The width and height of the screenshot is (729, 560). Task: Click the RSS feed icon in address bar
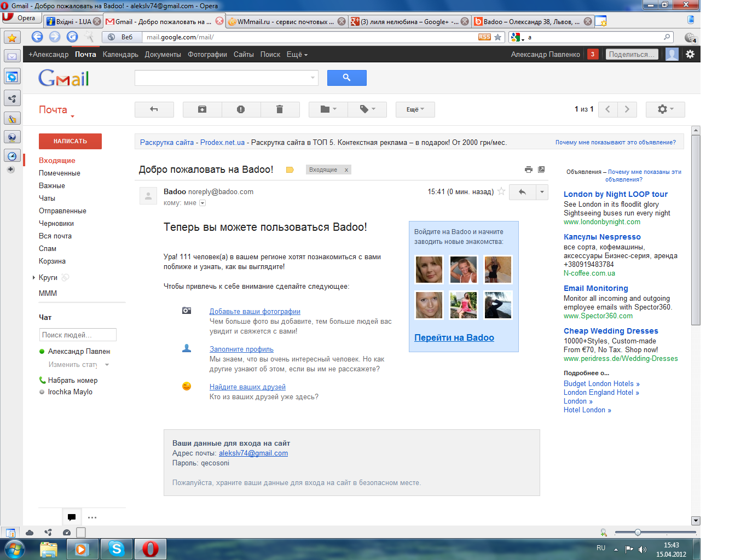click(x=484, y=37)
